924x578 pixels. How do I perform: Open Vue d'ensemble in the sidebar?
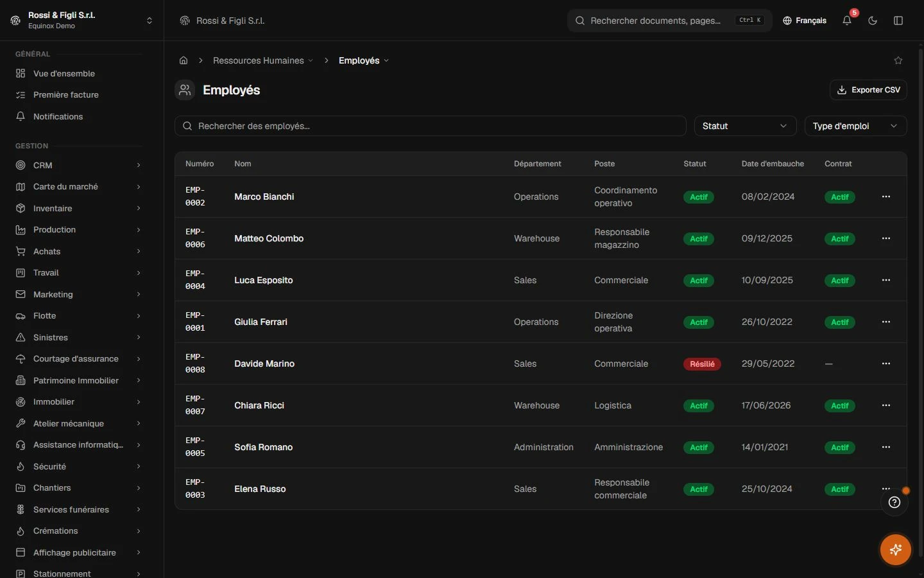pos(78,73)
